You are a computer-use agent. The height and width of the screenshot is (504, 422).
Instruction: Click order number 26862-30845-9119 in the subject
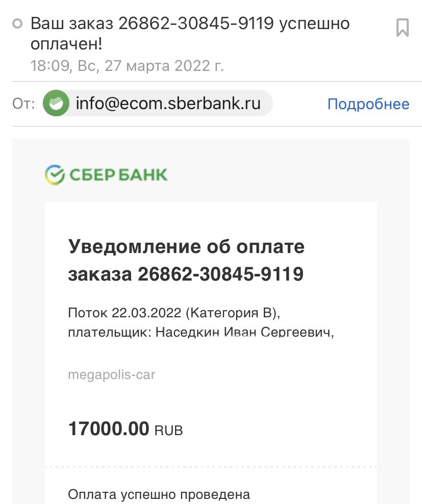tap(196, 24)
